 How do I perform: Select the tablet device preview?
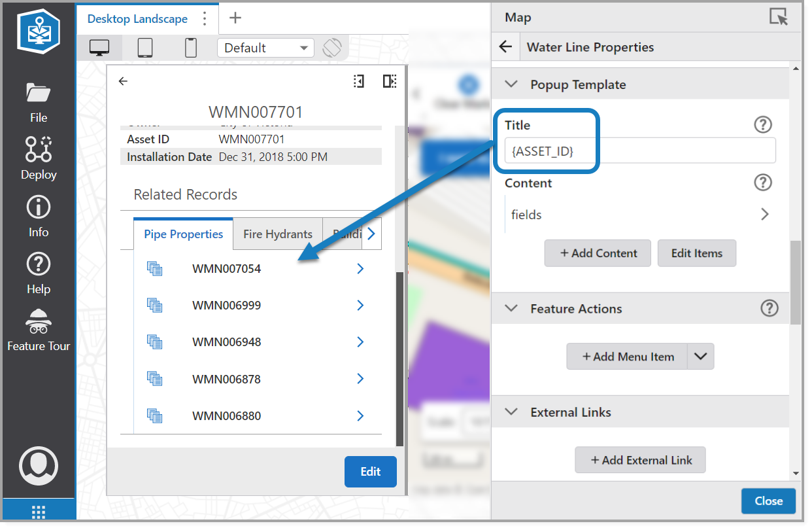click(x=145, y=48)
